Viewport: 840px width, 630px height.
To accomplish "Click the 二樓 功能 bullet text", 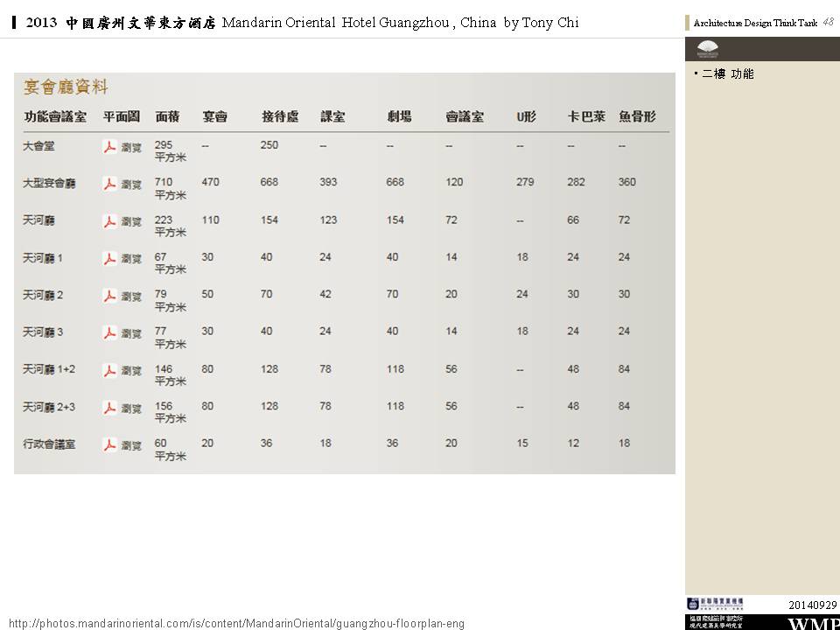I will pos(727,74).
